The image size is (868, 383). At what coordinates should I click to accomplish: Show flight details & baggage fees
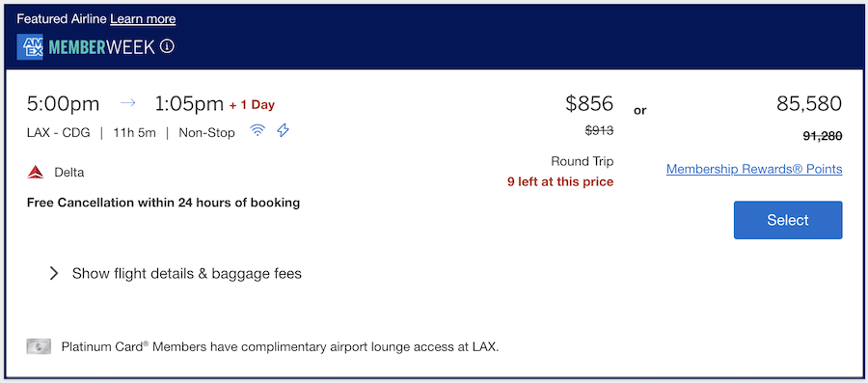(186, 273)
